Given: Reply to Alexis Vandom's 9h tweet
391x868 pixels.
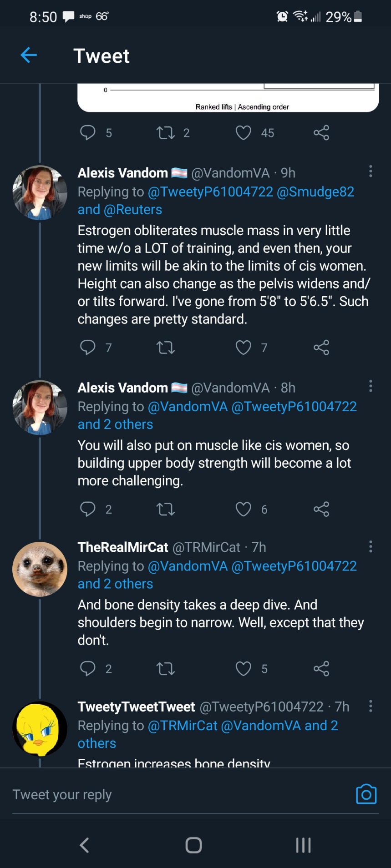Looking at the screenshot, I should point(88,348).
